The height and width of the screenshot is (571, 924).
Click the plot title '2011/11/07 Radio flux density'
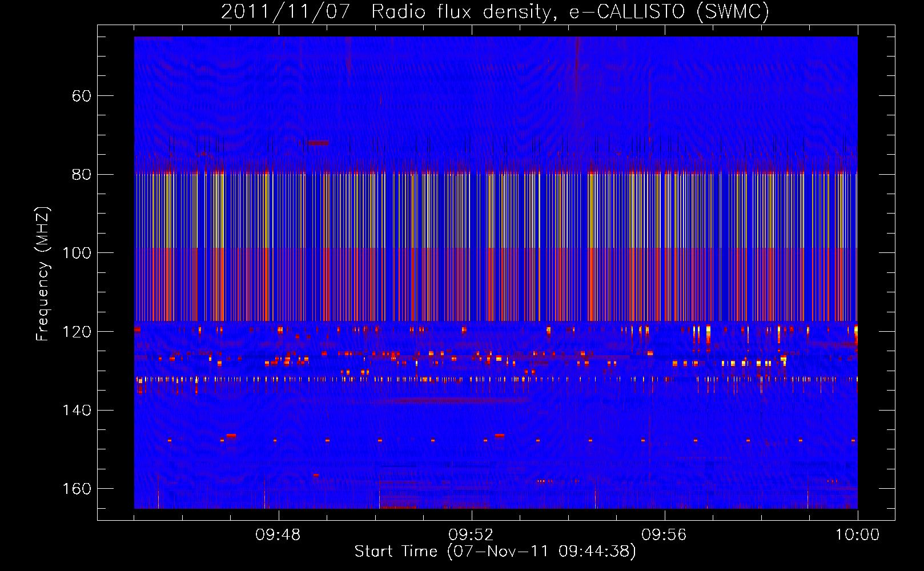(495, 12)
